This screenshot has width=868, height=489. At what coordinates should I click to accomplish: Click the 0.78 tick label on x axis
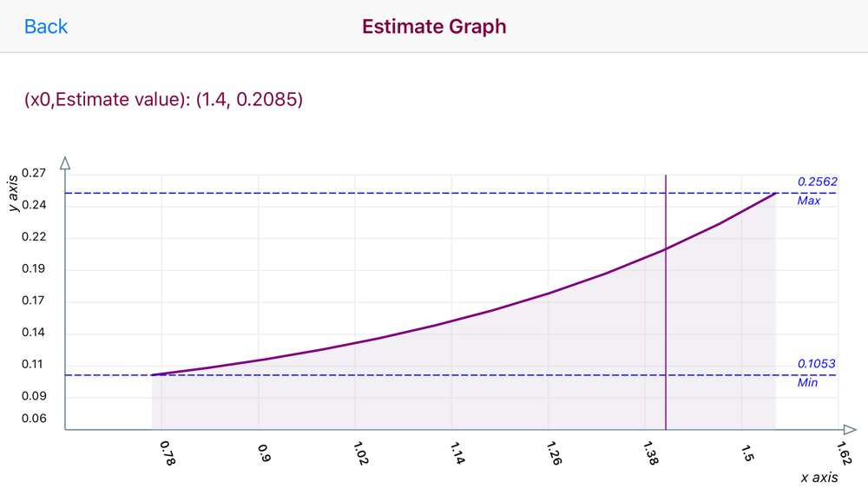pos(168,453)
